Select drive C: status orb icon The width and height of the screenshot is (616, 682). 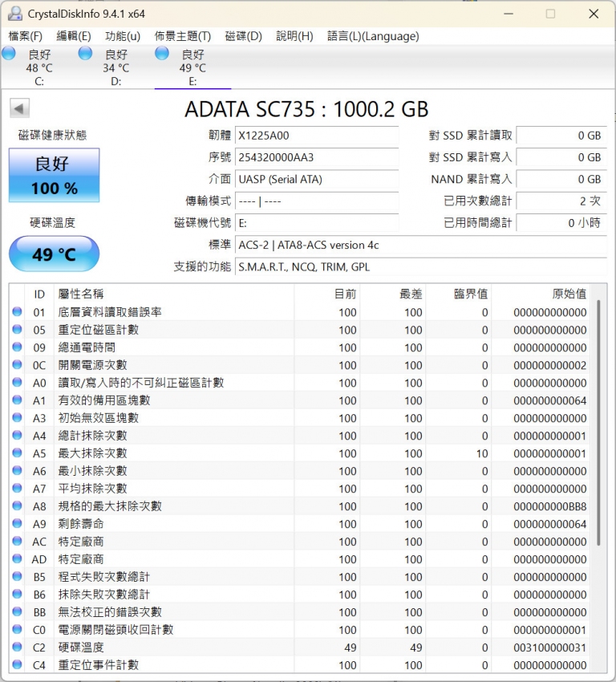9,54
